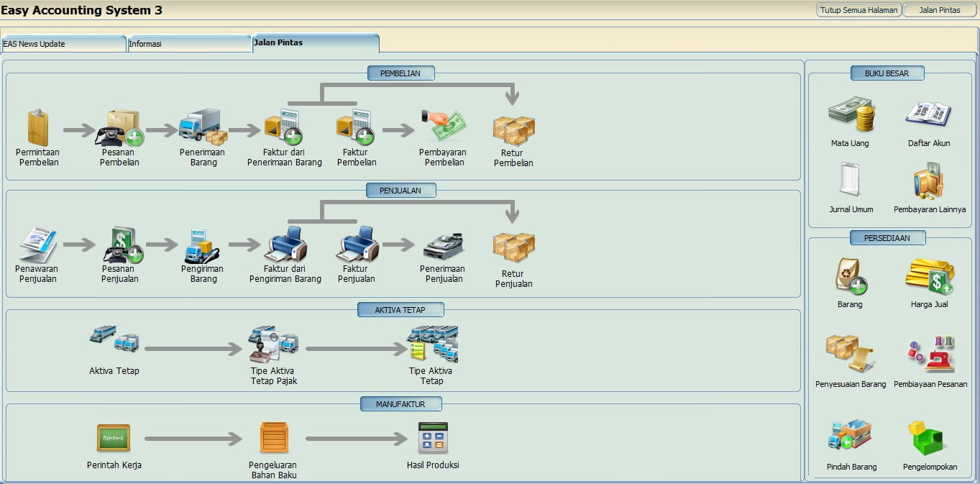Click the Penerimaan Penjualan icon
The height and width of the screenshot is (484, 980).
(443, 245)
